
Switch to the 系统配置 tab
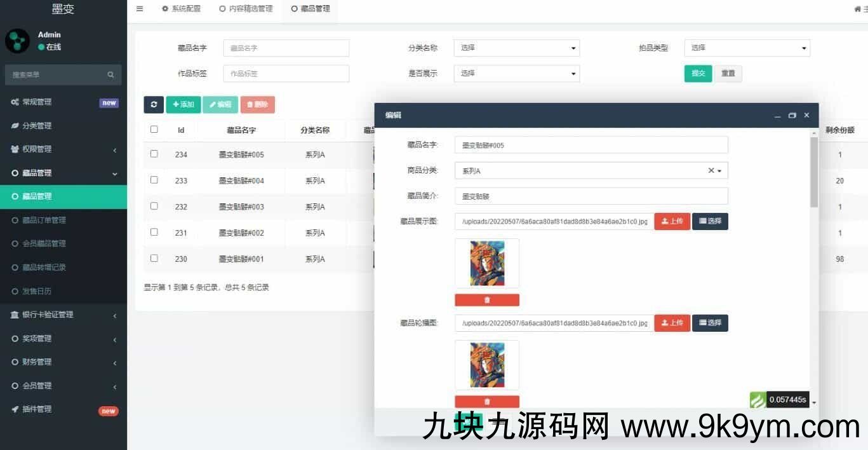click(x=181, y=9)
